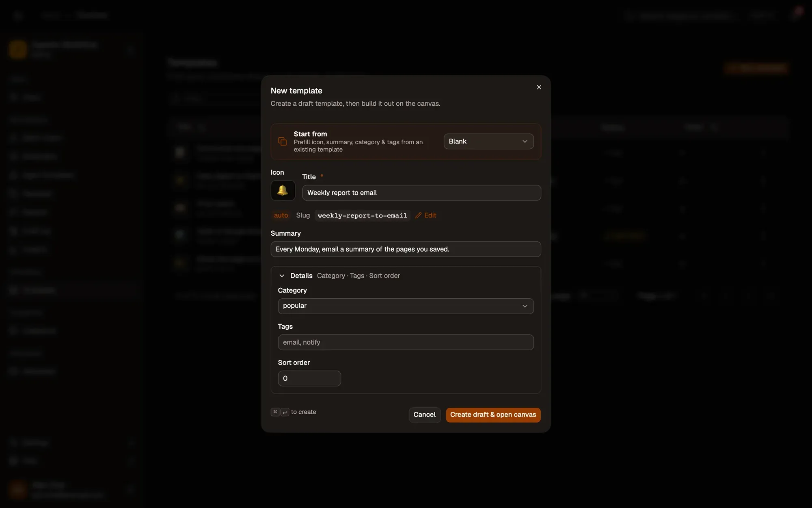Edit the slug via the Edit link
This screenshot has width=812, height=508.
tap(425, 215)
